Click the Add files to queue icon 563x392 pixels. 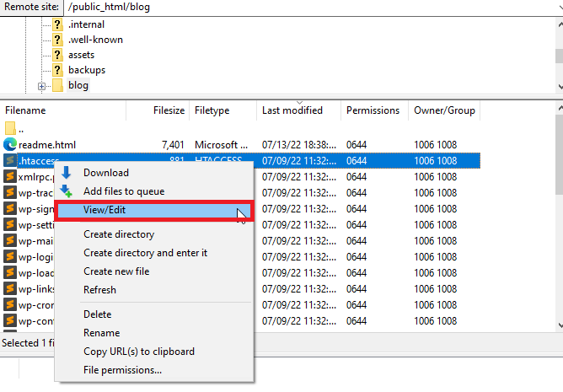[x=66, y=191]
